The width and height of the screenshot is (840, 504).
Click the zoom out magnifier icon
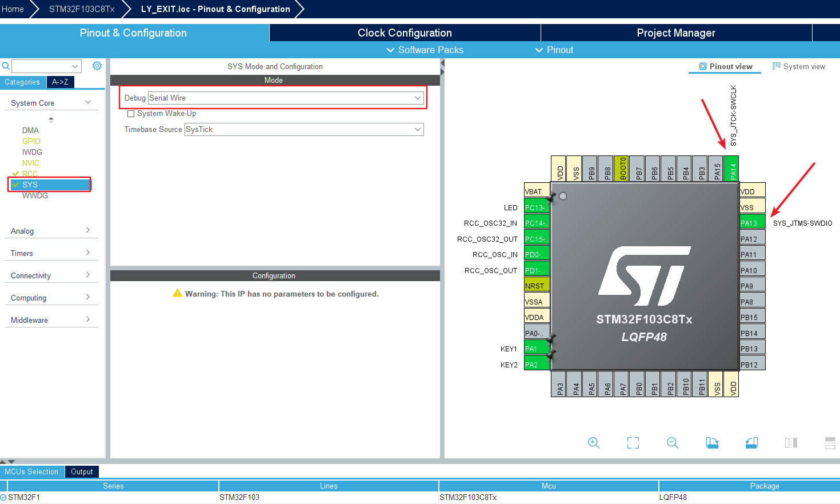(673, 443)
